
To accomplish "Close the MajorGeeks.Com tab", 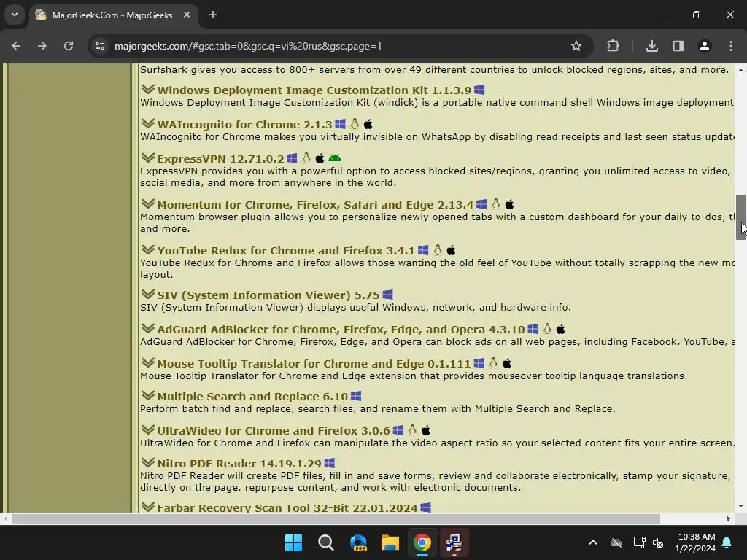I will [x=187, y=15].
